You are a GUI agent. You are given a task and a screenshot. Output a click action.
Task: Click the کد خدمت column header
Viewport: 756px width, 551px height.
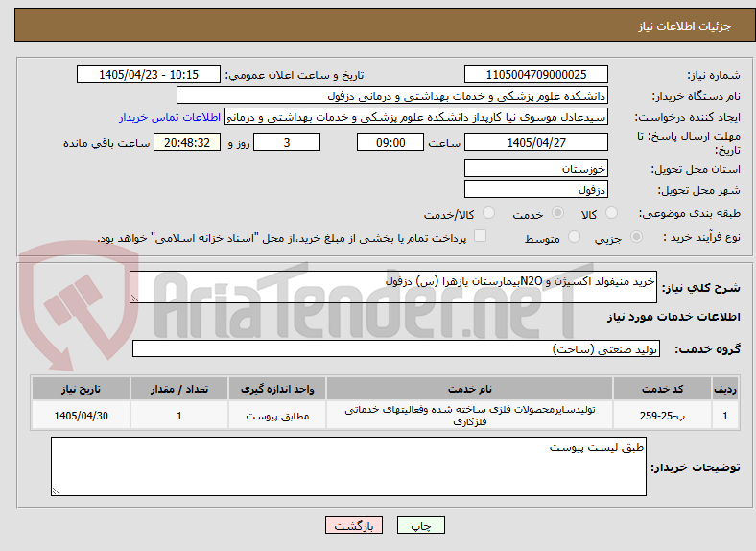tap(663, 389)
